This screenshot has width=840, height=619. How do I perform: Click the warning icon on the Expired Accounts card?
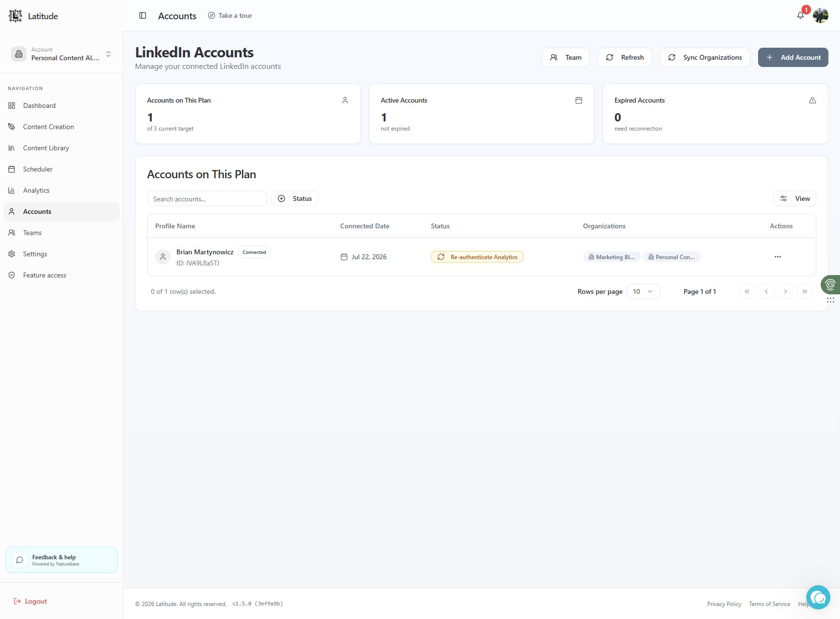tap(813, 100)
